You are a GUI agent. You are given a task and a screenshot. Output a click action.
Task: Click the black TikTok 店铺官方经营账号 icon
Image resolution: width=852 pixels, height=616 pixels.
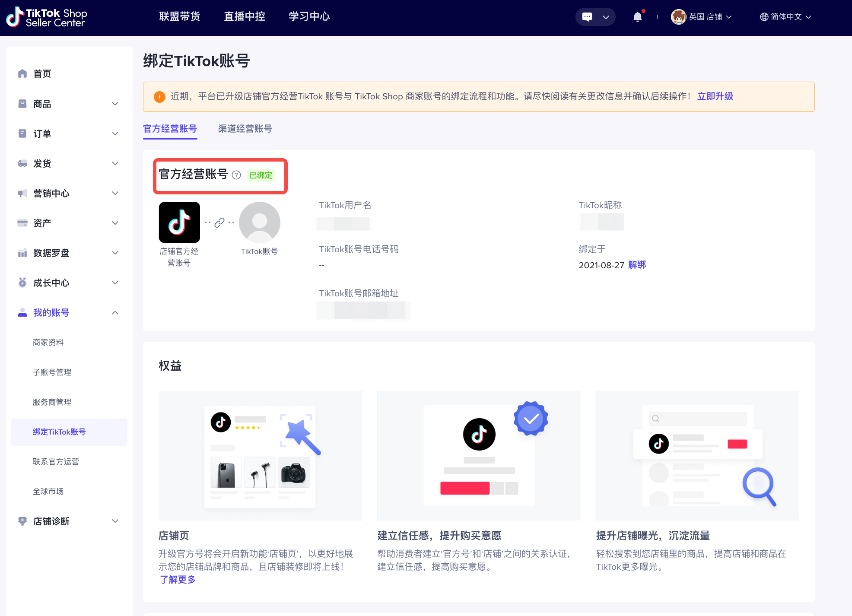click(179, 222)
